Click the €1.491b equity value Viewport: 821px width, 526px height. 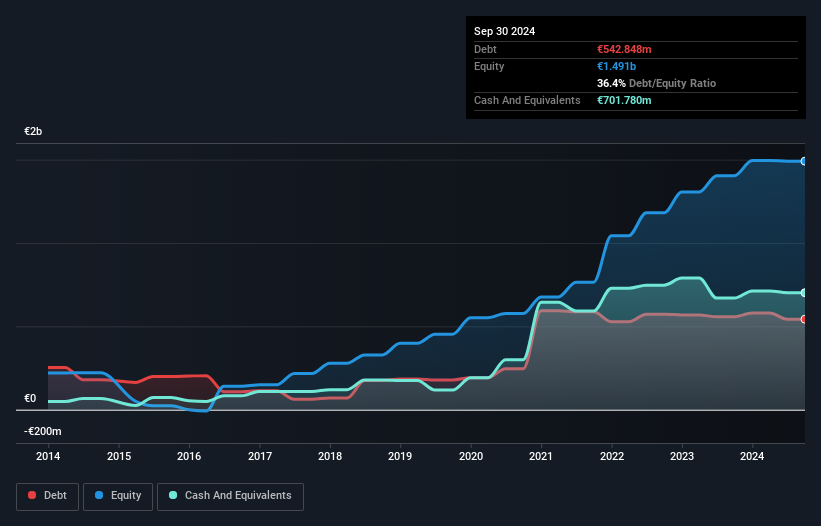pyautogui.click(x=616, y=66)
